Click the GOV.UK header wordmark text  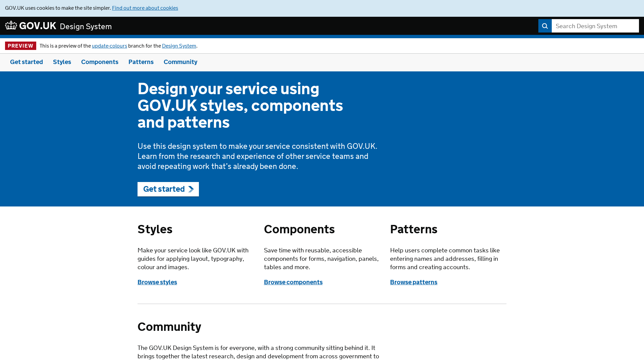tap(38, 26)
